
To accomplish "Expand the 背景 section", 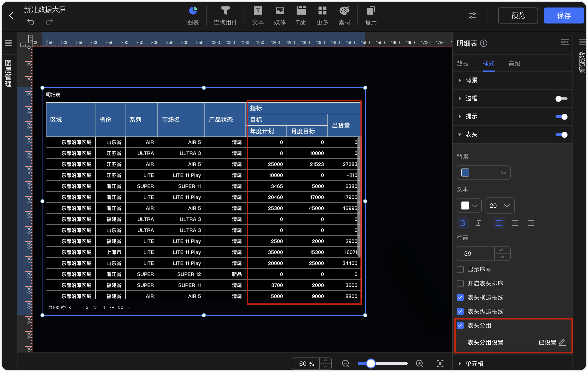I will pyautogui.click(x=460, y=80).
